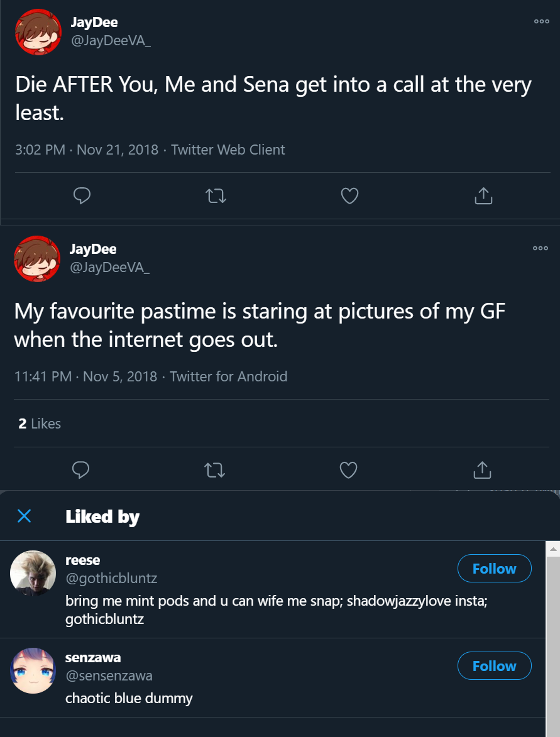Follow reese @gothicbluntz
The image size is (560, 737).
coord(494,569)
